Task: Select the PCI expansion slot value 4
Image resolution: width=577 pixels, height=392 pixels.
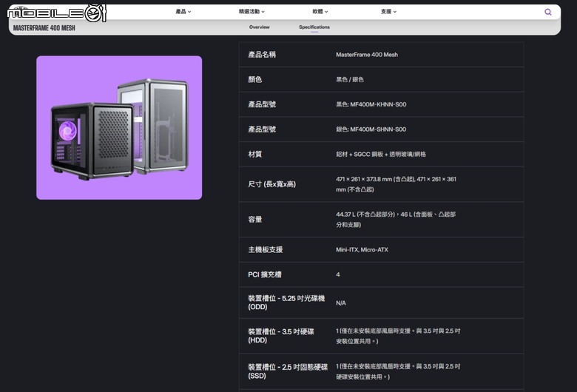Action: coord(338,274)
